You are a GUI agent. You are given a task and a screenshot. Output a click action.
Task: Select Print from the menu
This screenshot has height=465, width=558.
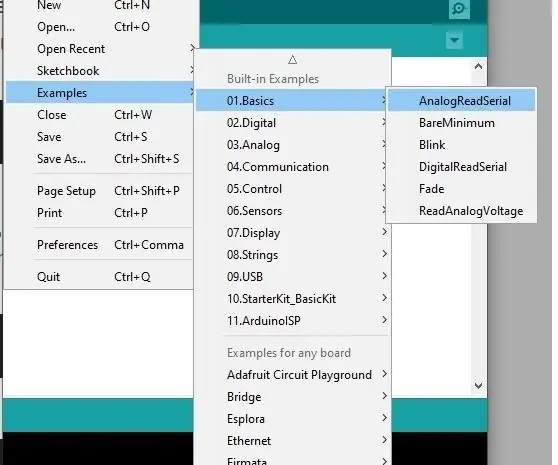(100, 213)
